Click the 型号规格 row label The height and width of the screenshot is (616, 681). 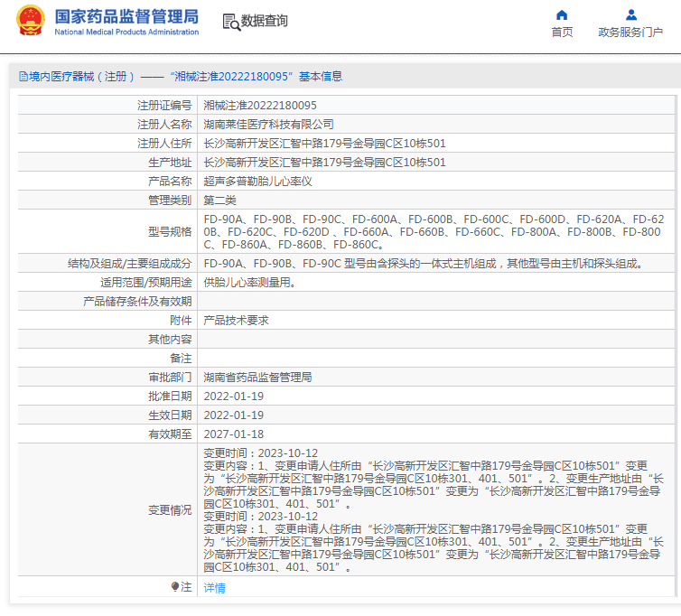pyautogui.click(x=170, y=232)
